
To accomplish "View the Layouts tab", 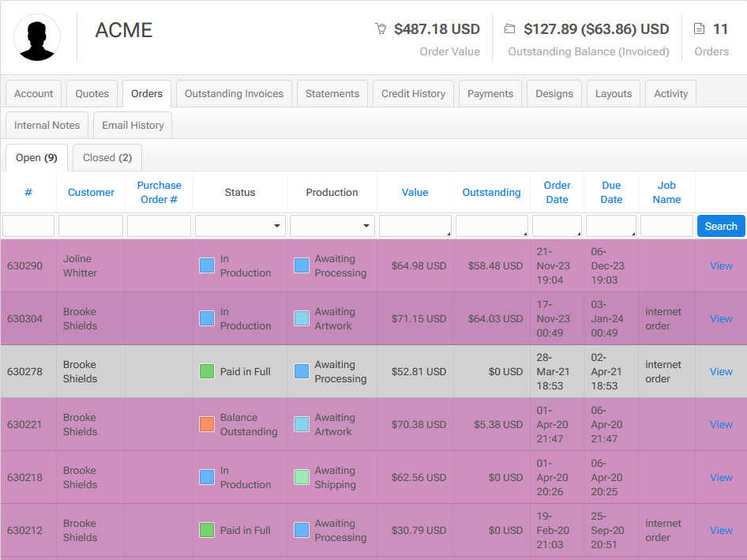I will 614,94.
